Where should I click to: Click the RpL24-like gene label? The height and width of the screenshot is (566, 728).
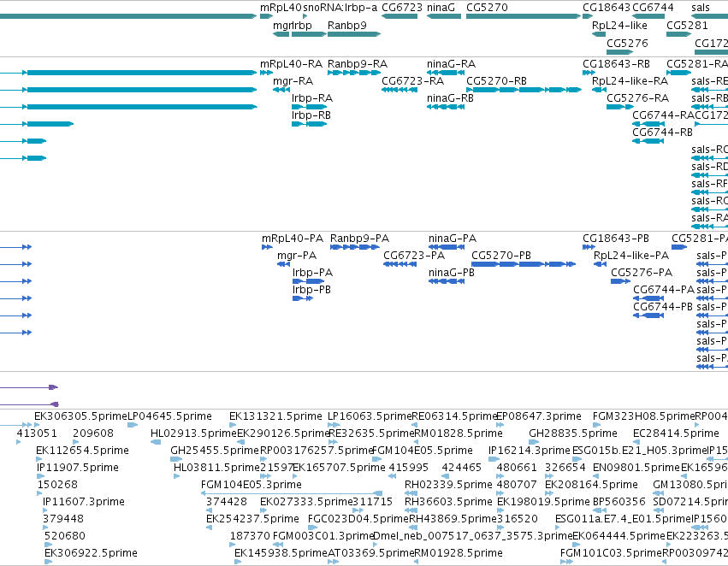click(619, 26)
